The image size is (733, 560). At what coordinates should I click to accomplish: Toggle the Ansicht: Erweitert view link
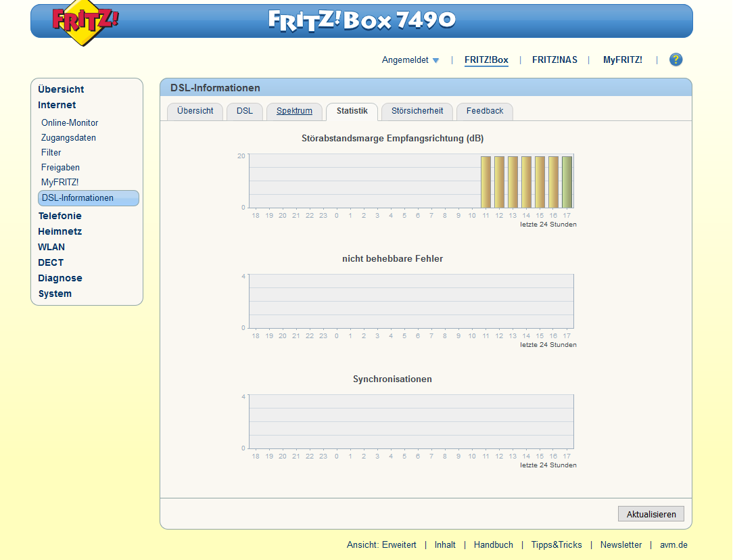(381, 545)
